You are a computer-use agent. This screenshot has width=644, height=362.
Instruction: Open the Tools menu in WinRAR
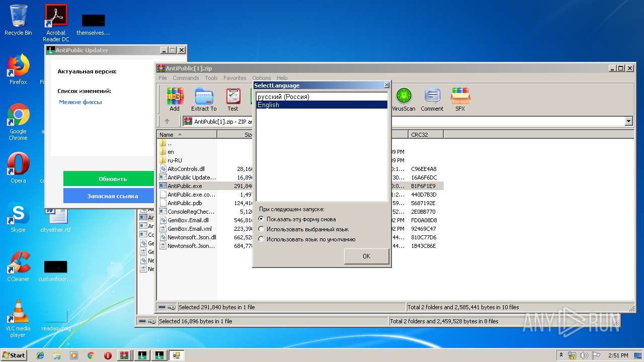pos(211,78)
